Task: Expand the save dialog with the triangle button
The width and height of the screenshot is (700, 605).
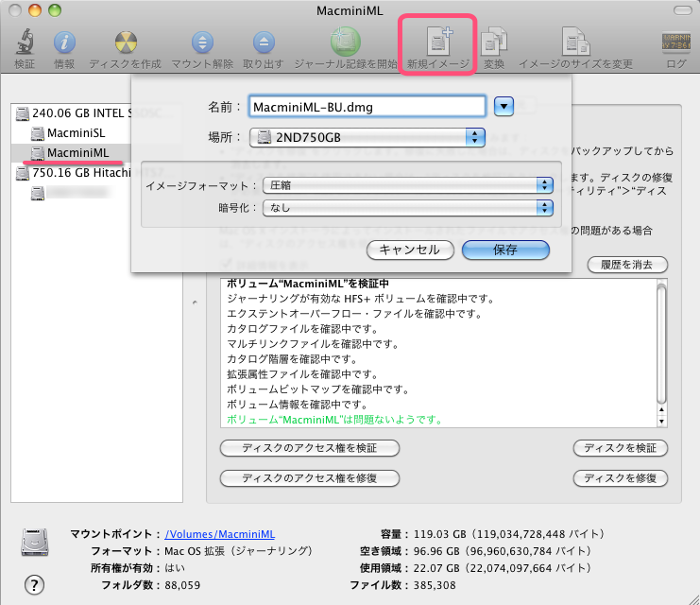Action: (x=504, y=106)
